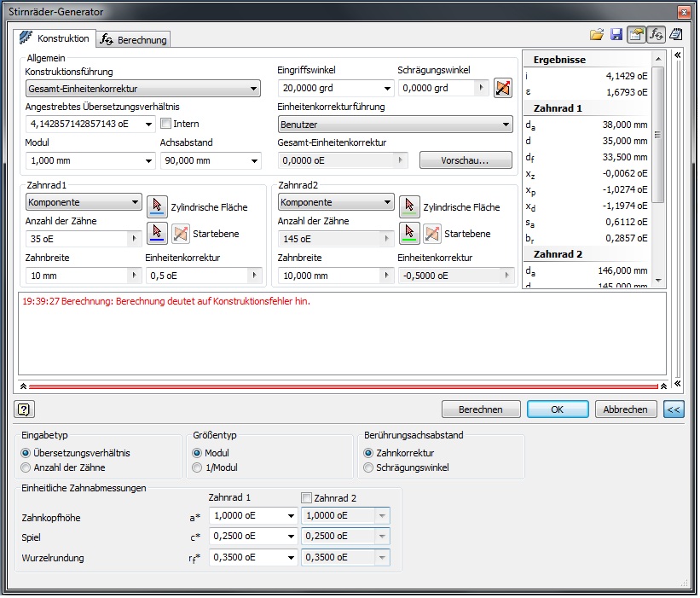Select Anzahl der Zähne radio button

pos(26,469)
